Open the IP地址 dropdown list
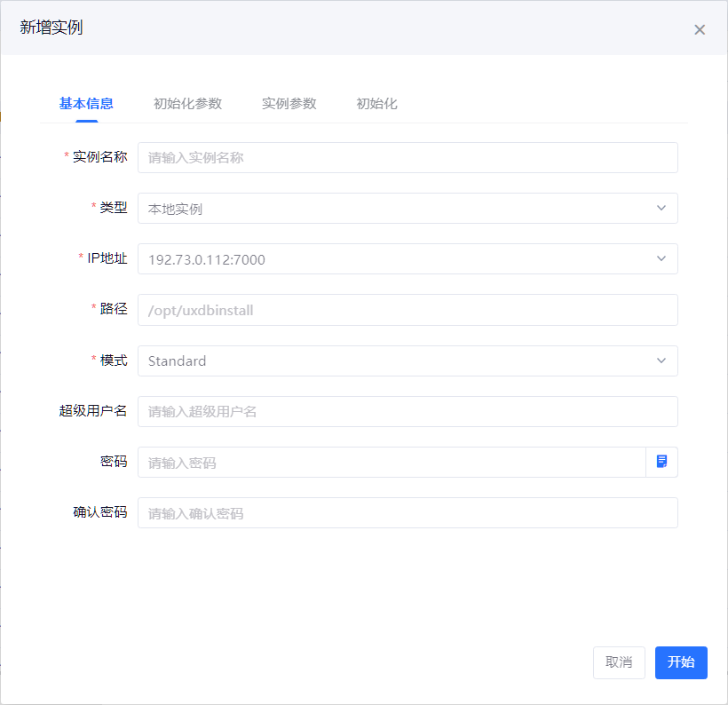The height and width of the screenshot is (705, 728). [x=661, y=258]
